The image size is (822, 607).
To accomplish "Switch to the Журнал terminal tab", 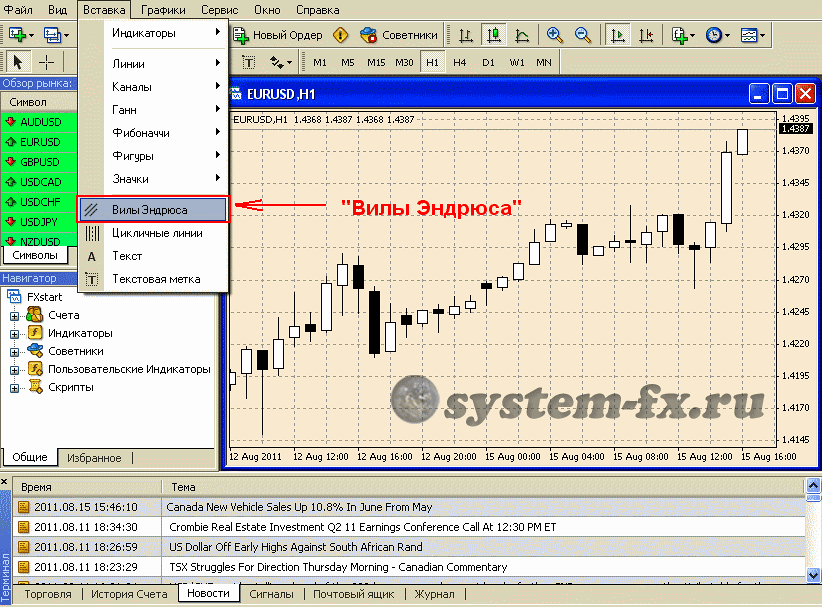I will point(434,594).
